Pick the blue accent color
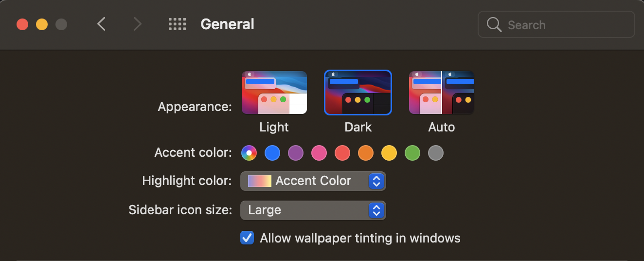The image size is (644, 261). tap(272, 153)
